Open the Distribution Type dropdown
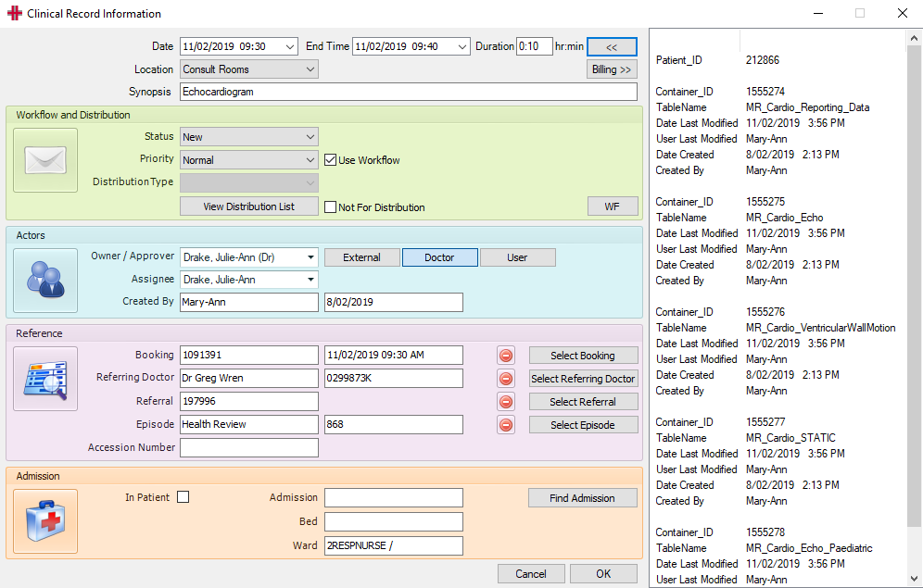 pyautogui.click(x=310, y=182)
